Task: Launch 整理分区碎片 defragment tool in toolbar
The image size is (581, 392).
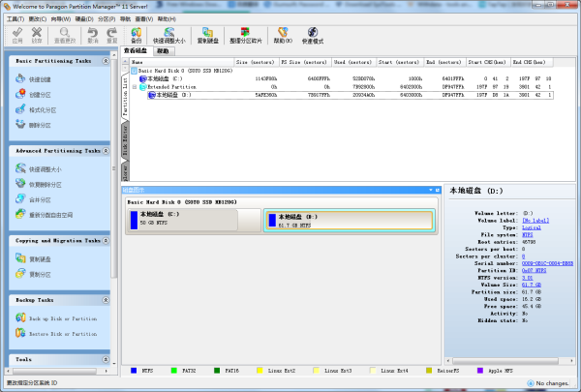Action: click(x=243, y=36)
